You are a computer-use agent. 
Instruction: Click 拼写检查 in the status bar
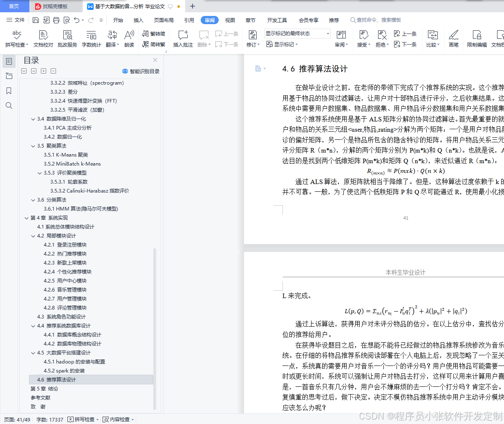[x=83, y=420]
